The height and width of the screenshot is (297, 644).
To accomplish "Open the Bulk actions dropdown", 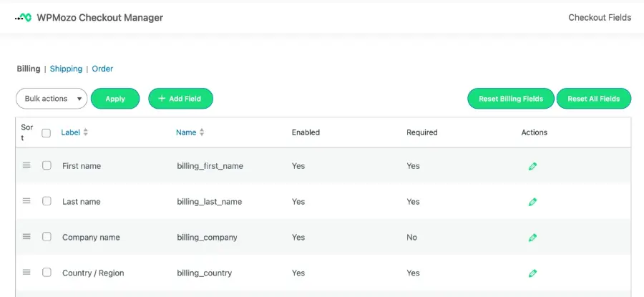I will click(x=52, y=99).
